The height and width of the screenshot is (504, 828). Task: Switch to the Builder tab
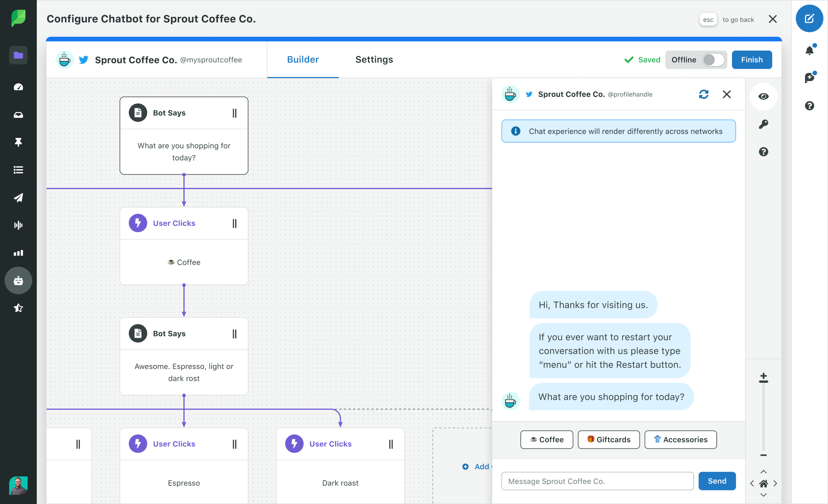302,59
